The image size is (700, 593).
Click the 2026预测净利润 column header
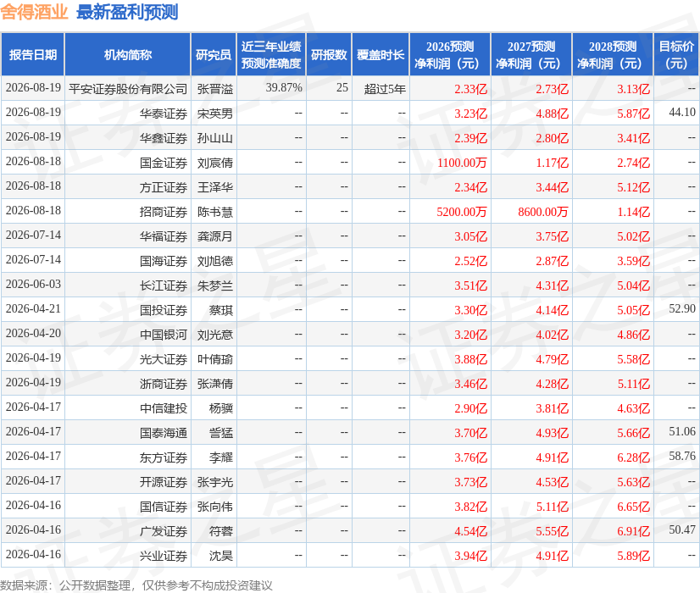click(x=450, y=54)
